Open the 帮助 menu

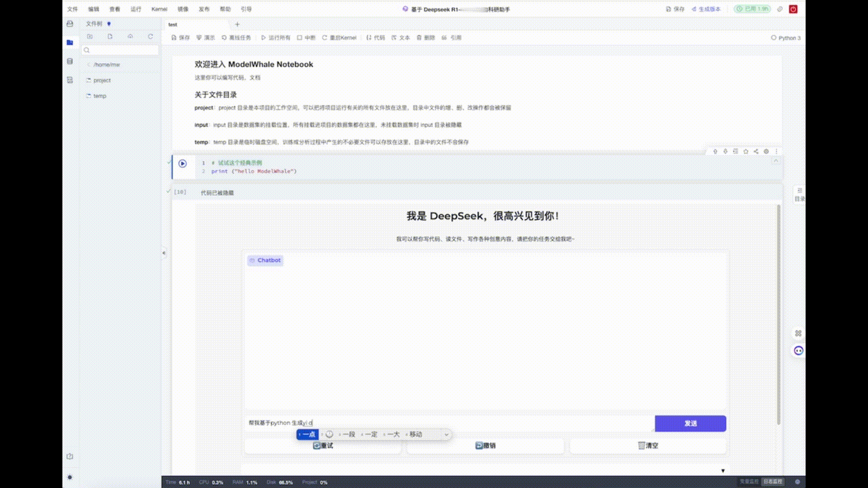click(225, 9)
